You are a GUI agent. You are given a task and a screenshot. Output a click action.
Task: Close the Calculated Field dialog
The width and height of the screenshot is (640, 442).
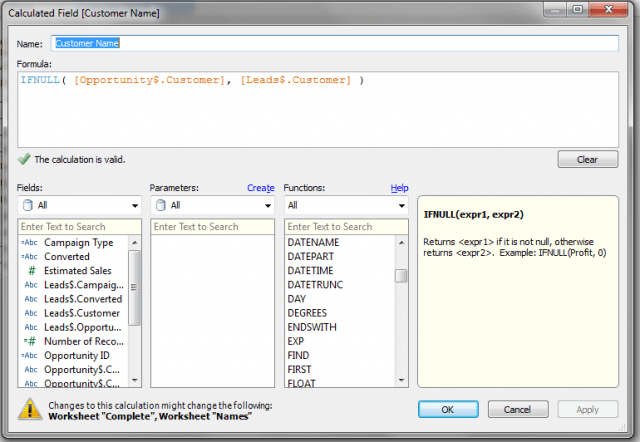pos(608,9)
